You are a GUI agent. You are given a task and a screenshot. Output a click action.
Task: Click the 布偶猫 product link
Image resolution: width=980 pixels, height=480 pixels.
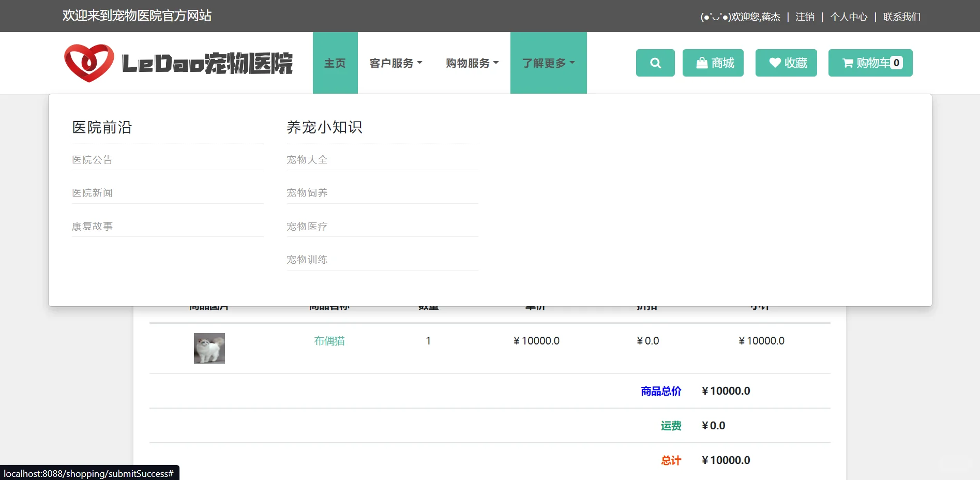point(329,341)
